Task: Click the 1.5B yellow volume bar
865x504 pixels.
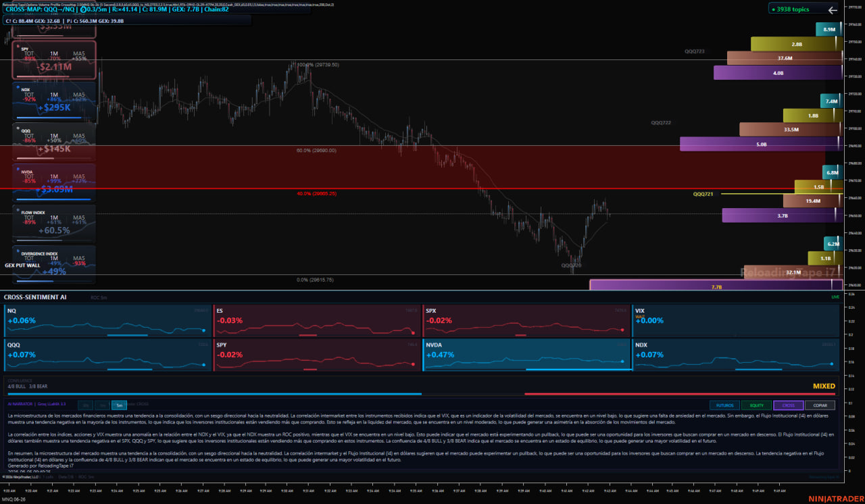Action: [x=818, y=187]
